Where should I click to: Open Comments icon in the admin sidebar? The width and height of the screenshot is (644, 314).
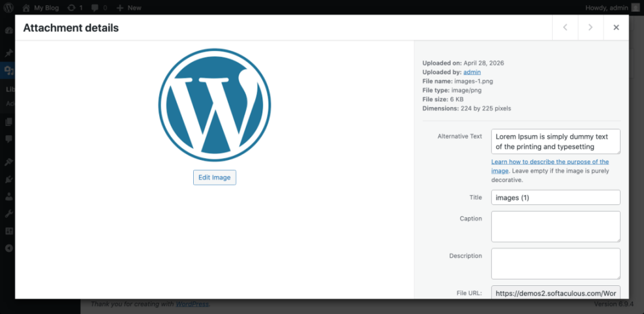tap(8, 139)
